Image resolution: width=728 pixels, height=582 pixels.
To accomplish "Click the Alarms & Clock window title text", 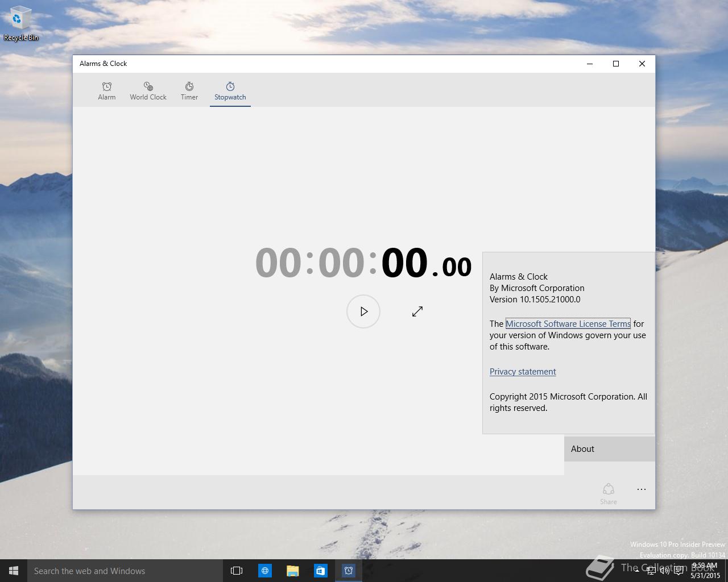I will click(103, 64).
